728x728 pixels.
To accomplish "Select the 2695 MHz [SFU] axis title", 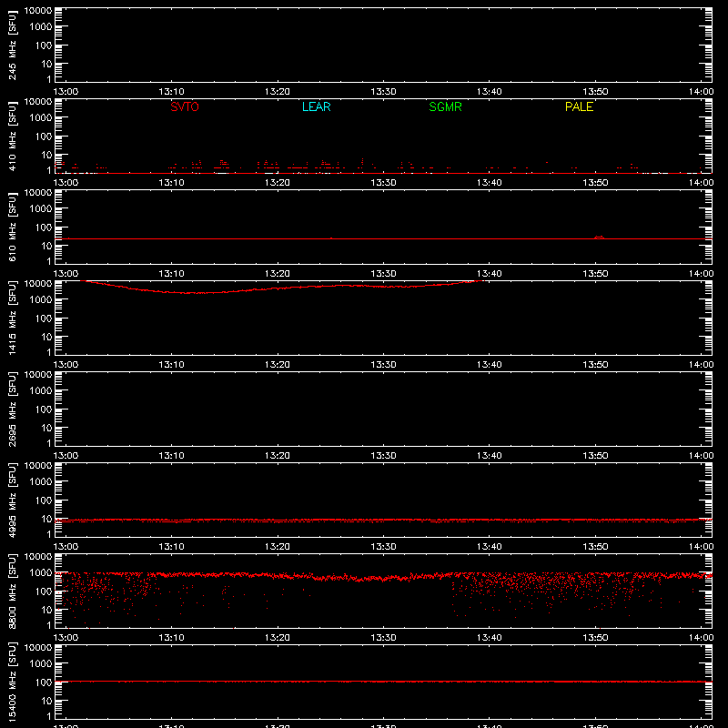I will [12, 409].
